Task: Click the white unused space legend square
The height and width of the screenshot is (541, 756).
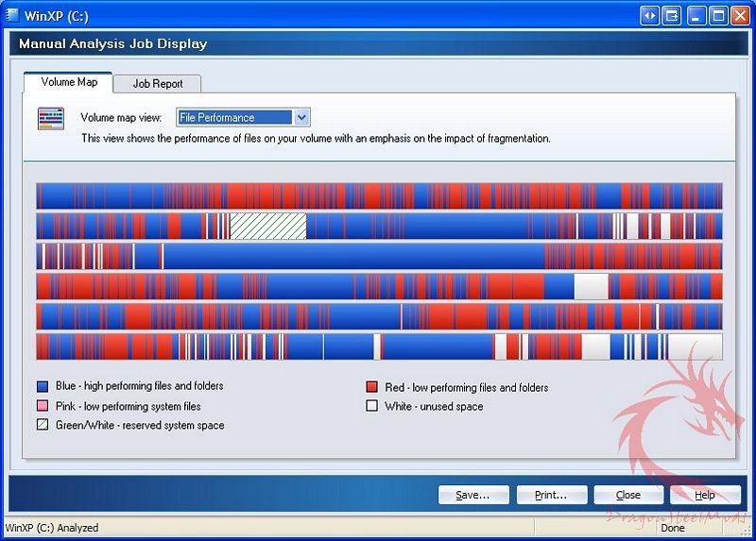Action: 372,406
